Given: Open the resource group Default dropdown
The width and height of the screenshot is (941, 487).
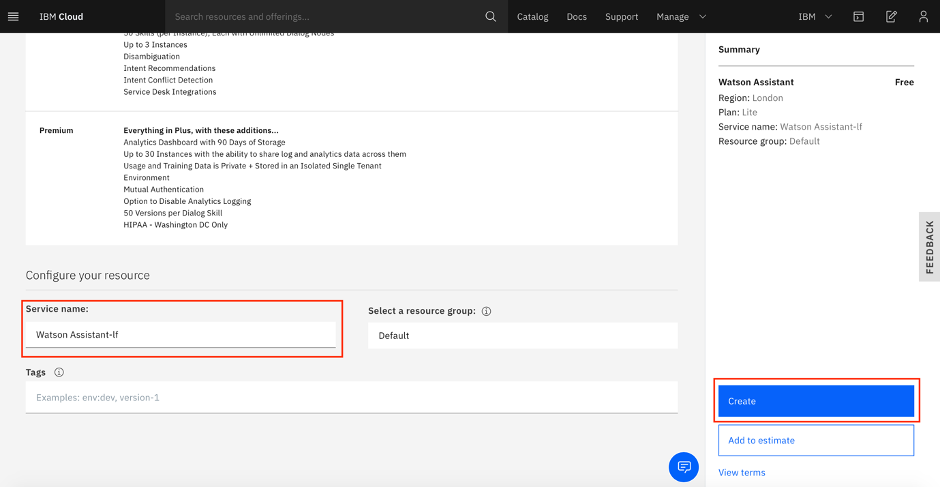Looking at the screenshot, I should 523,336.
